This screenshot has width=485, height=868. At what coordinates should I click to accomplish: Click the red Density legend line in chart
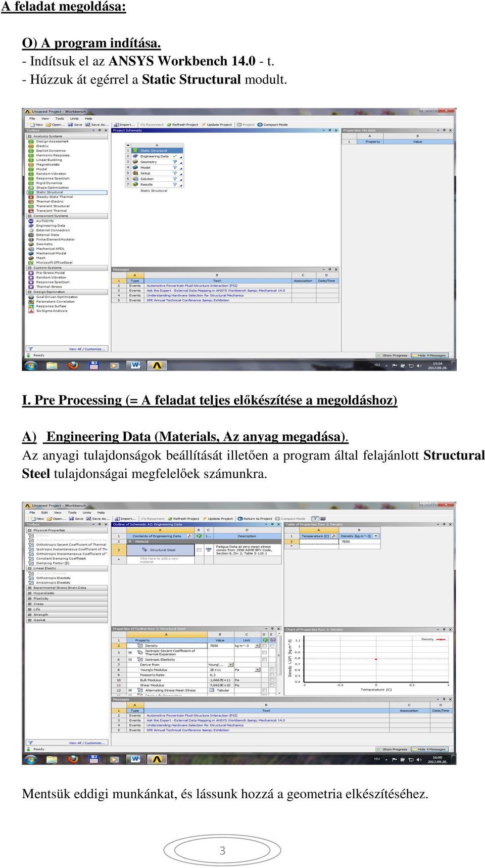click(x=441, y=639)
